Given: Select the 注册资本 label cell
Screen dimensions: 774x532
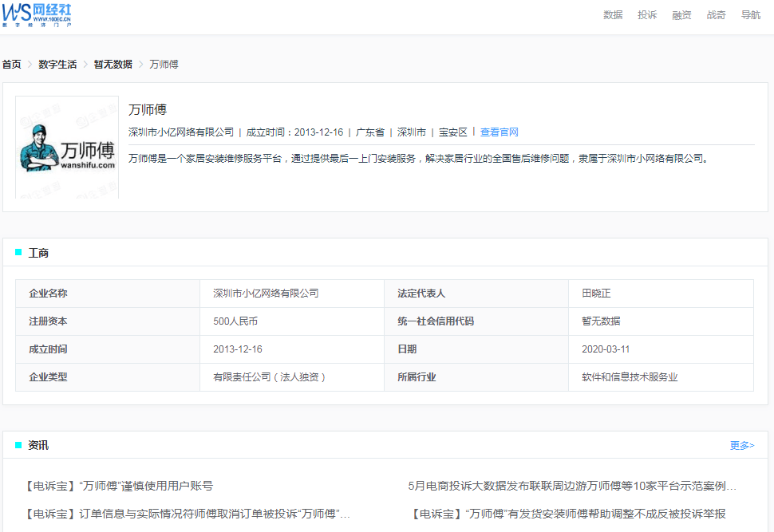Looking at the screenshot, I should click(108, 321).
